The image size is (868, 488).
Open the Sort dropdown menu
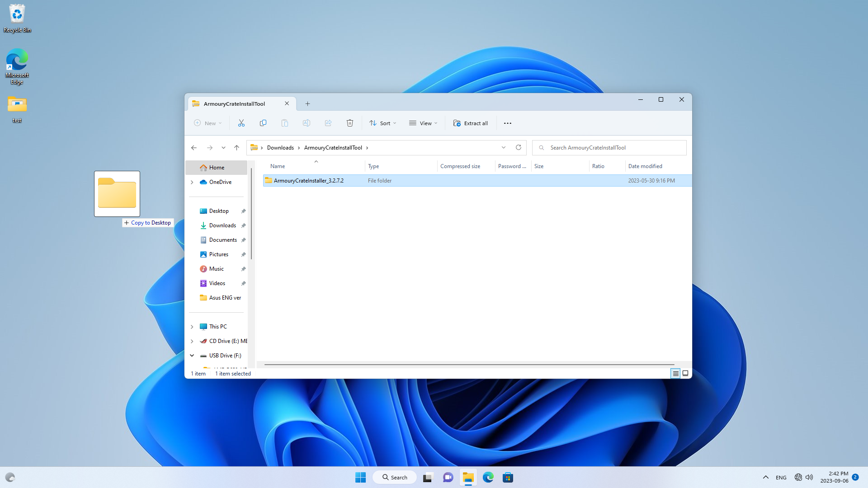[x=382, y=123]
